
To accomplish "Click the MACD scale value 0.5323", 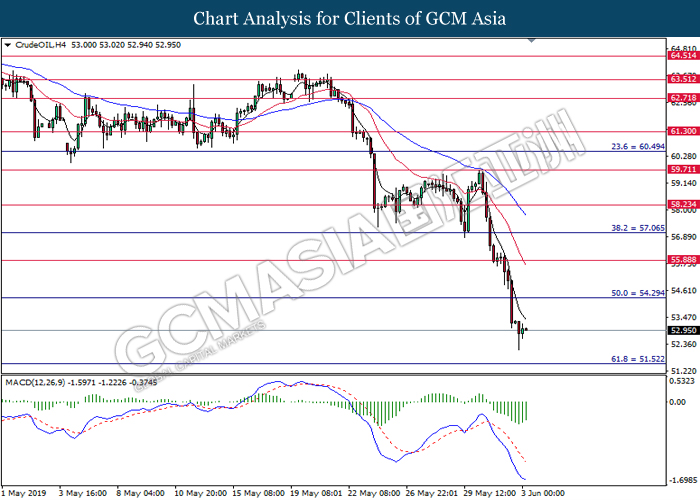I will pyautogui.click(x=683, y=381).
